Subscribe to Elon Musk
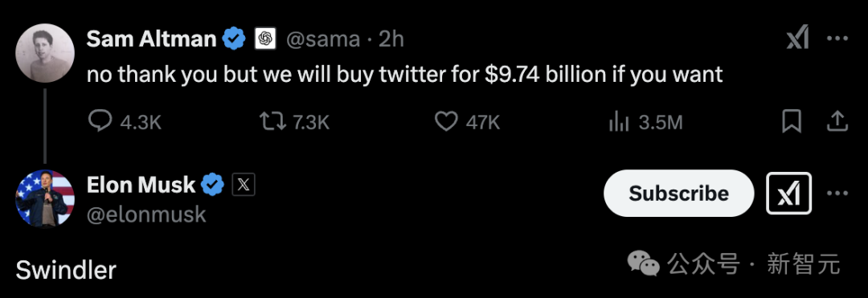868x298 pixels. pos(678,193)
